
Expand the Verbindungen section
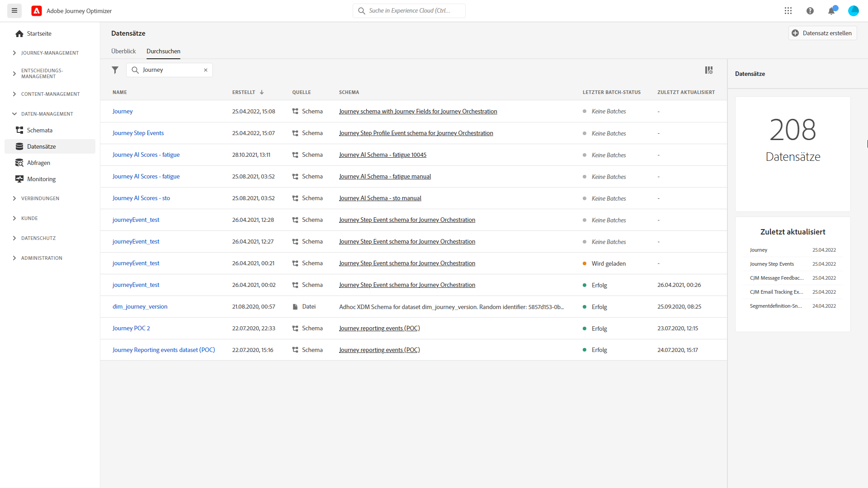tap(40, 198)
